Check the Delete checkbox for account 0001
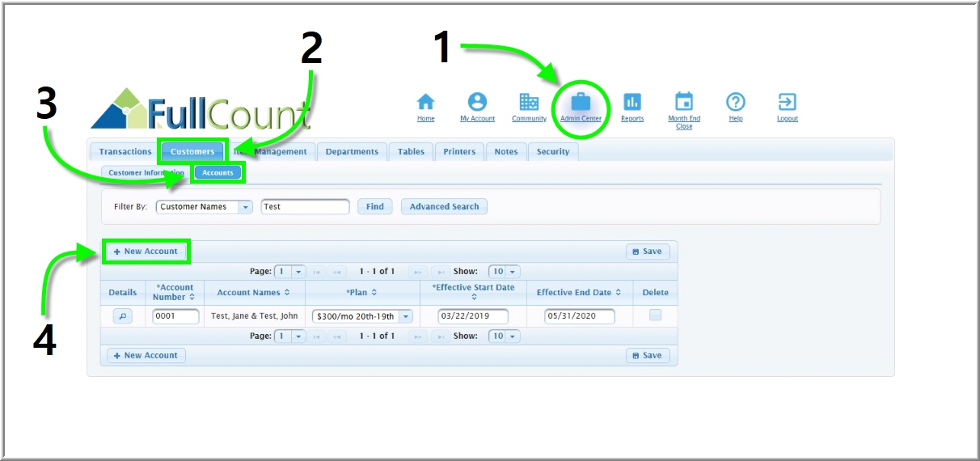Screen dimensions: 980x461 click(655, 315)
